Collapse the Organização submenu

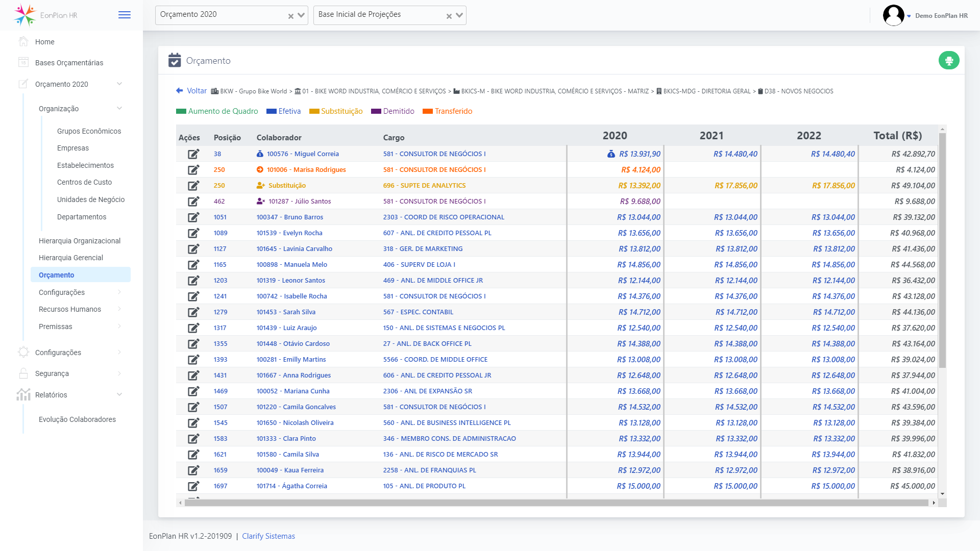point(119,108)
